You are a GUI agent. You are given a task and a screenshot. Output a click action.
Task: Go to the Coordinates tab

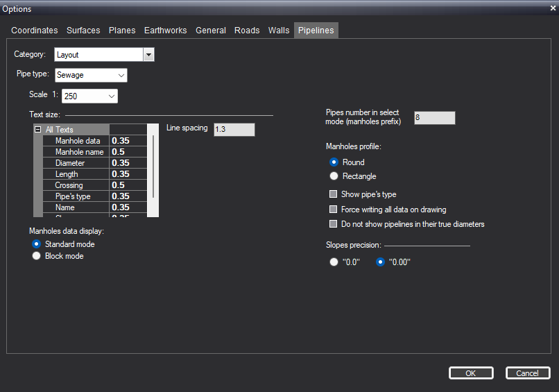[x=34, y=31]
